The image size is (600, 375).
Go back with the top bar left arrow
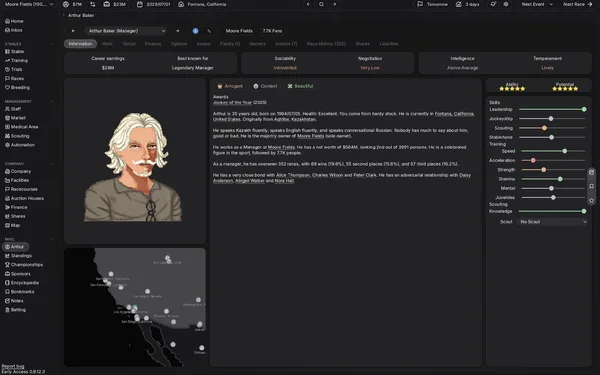pos(308,4)
